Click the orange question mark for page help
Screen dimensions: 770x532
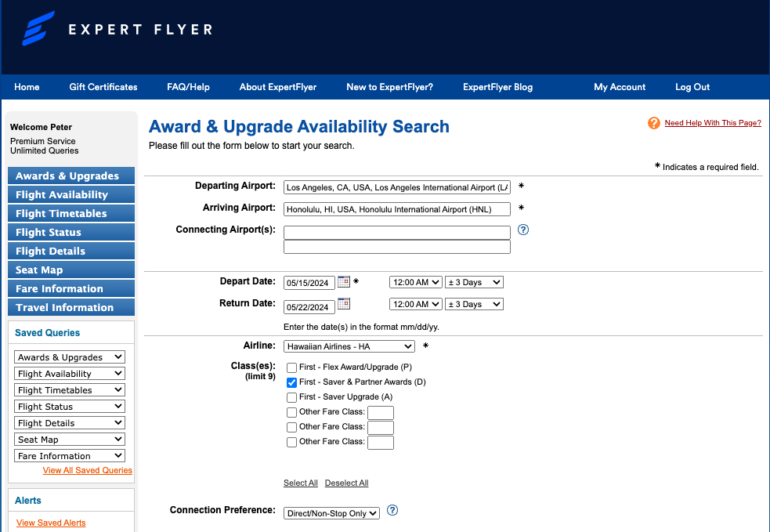[654, 123]
